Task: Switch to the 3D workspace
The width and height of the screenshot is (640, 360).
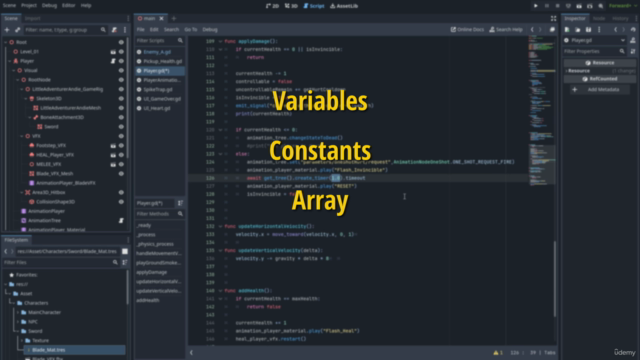Action: tap(291, 6)
